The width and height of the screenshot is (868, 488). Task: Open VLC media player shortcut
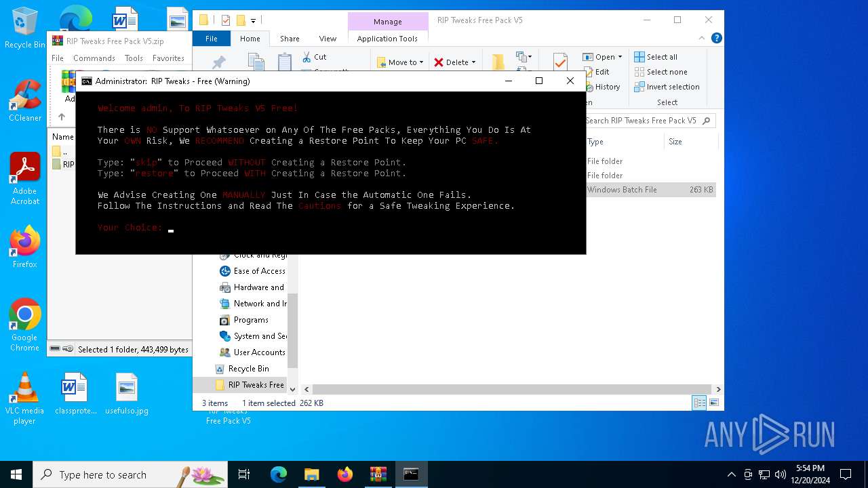click(x=25, y=399)
